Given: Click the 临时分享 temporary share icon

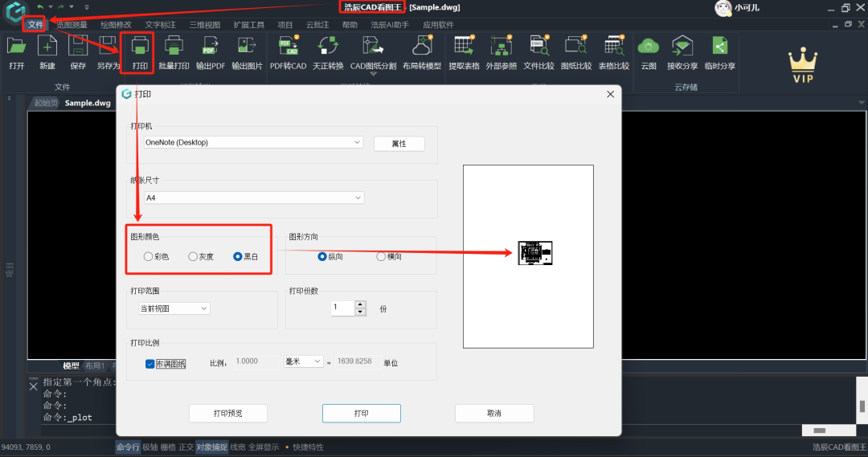Looking at the screenshot, I should point(719,46).
